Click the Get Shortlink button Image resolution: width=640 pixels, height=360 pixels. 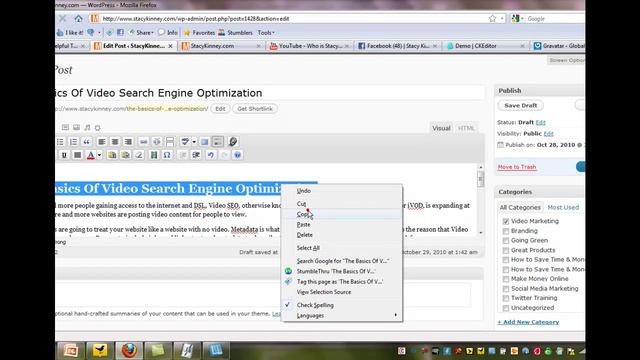click(x=255, y=109)
